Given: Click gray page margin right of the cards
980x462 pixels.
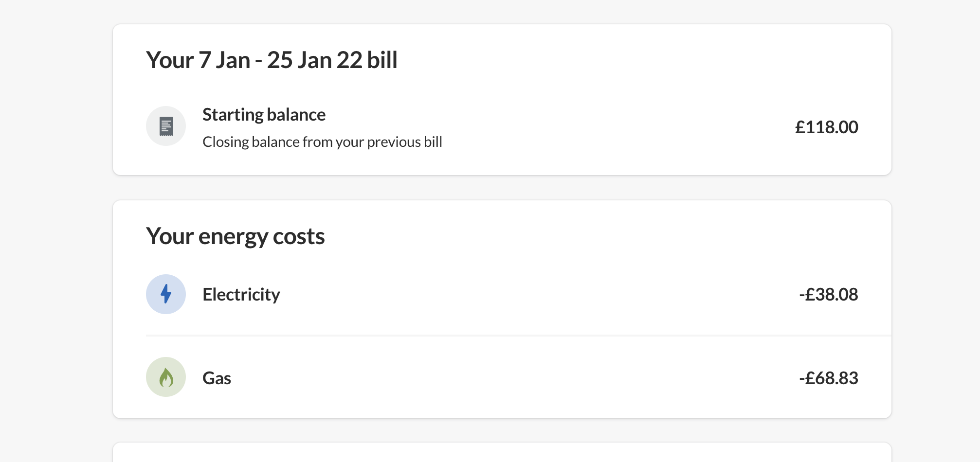Looking at the screenshot, I should coord(935,231).
